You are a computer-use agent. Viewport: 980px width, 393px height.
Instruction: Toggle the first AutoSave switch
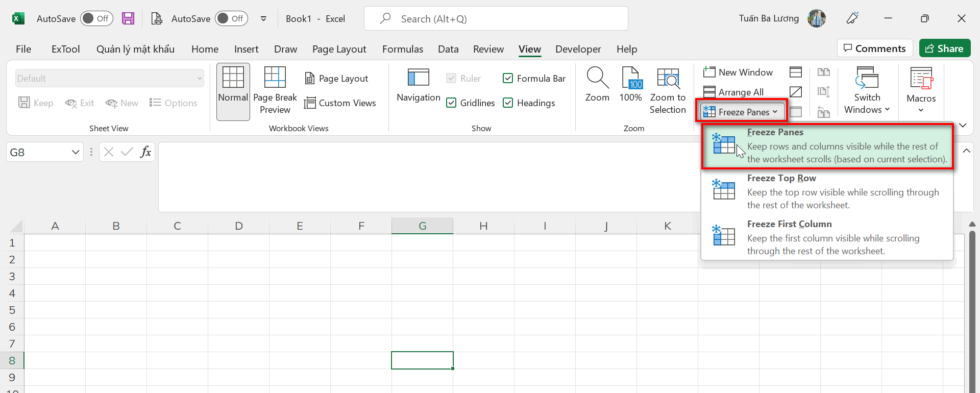coord(96,19)
